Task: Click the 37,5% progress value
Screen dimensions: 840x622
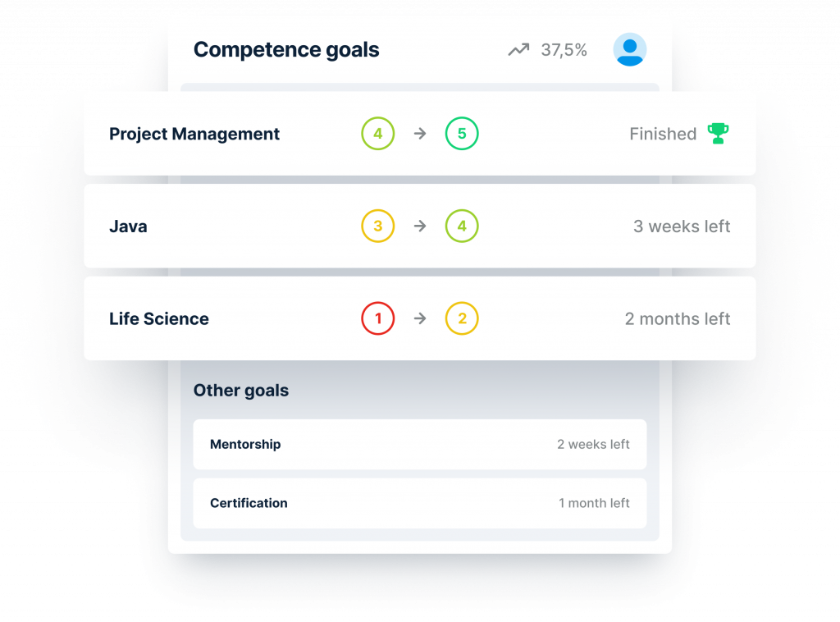Action: tap(564, 50)
